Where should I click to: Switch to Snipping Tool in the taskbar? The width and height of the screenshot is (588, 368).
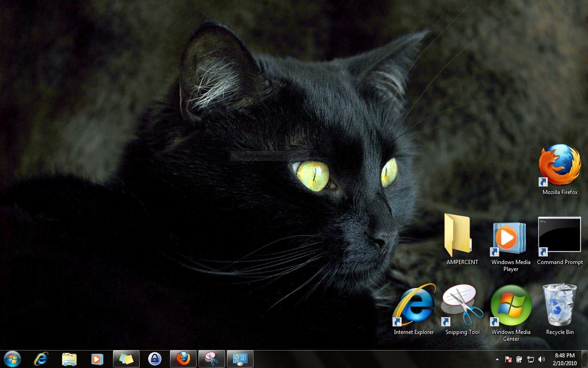coord(212,359)
